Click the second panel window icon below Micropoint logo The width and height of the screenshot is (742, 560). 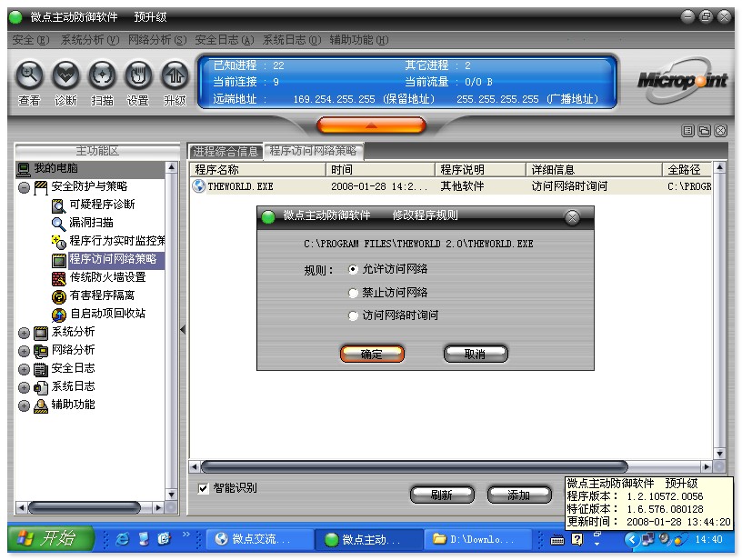pyautogui.click(x=704, y=131)
